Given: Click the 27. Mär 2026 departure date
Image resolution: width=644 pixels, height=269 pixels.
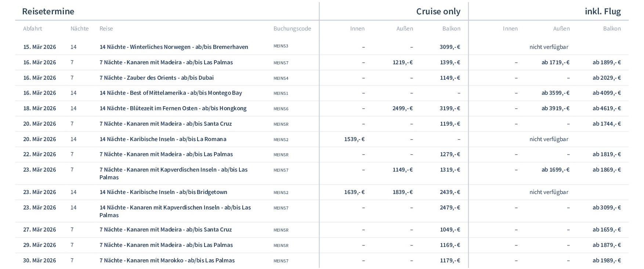Looking at the screenshot, I should [40, 230].
